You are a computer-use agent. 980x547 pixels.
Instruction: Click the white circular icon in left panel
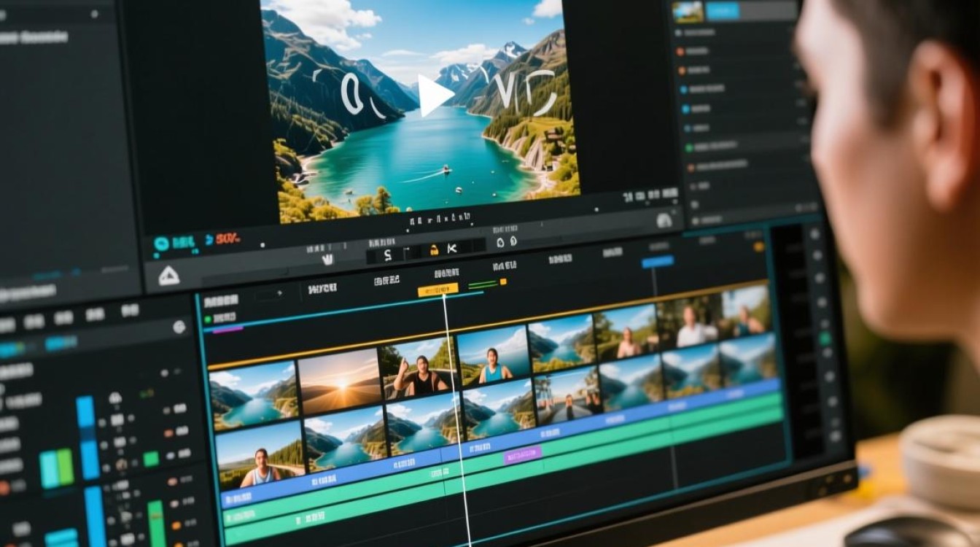pos(179,327)
